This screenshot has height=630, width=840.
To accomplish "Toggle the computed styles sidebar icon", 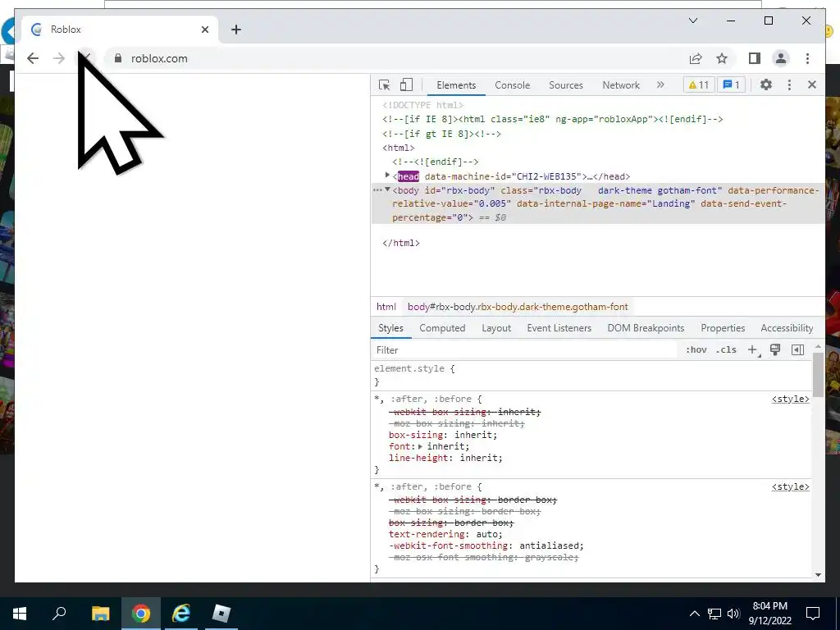I will coord(797,349).
